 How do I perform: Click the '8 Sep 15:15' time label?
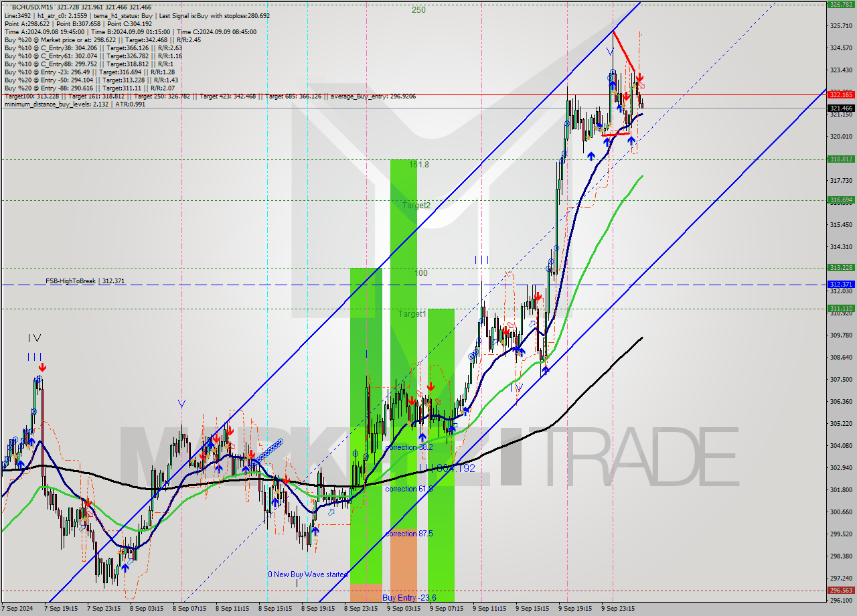point(276,609)
